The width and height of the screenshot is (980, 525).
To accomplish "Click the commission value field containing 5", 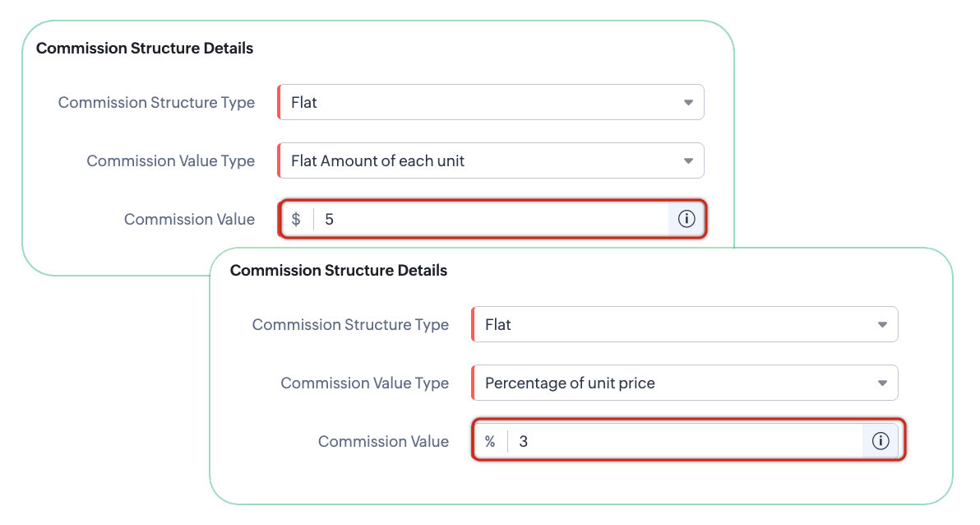I will [492, 219].
